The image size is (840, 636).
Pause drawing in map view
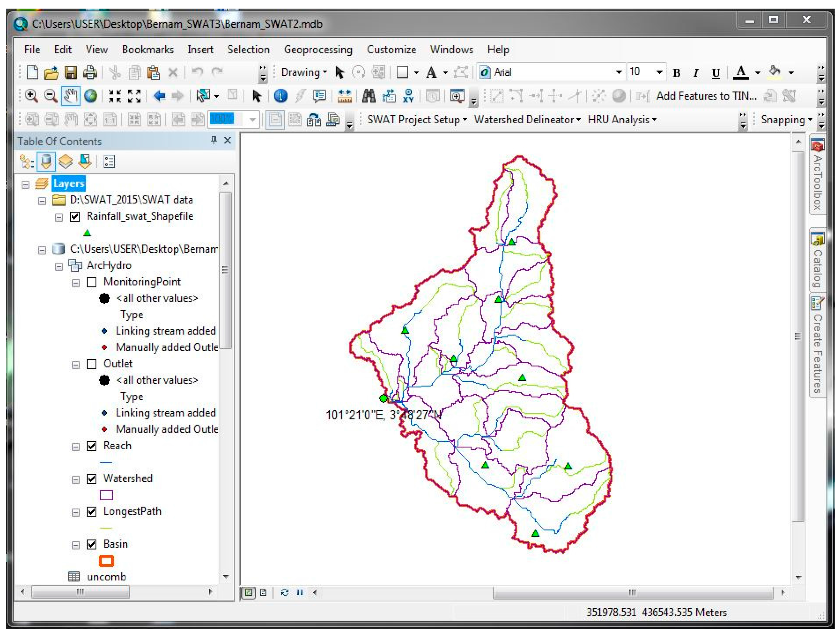(x=300, y=592)
